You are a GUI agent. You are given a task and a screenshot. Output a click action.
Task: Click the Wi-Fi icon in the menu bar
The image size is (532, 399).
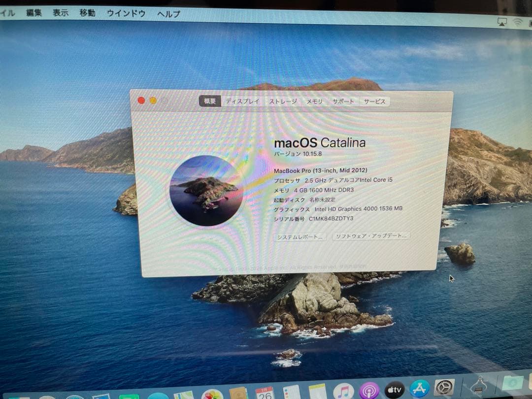point(518,22)
